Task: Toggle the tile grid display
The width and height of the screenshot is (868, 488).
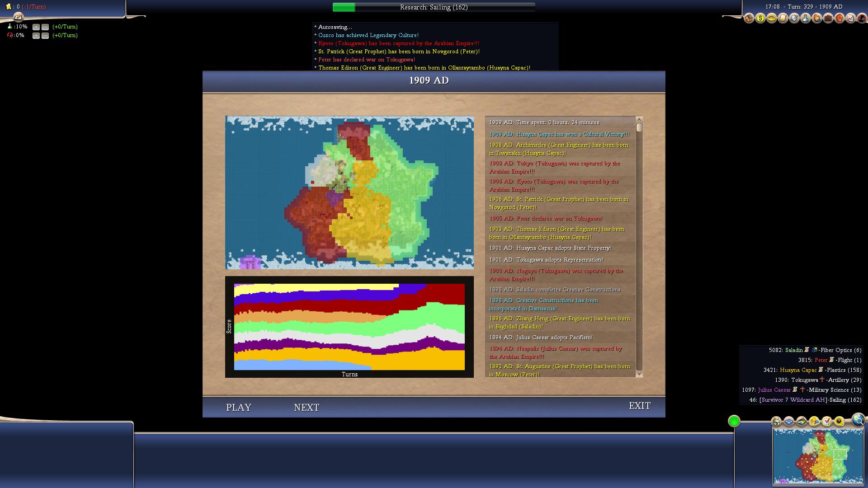Action: click(x=789, y=422)
